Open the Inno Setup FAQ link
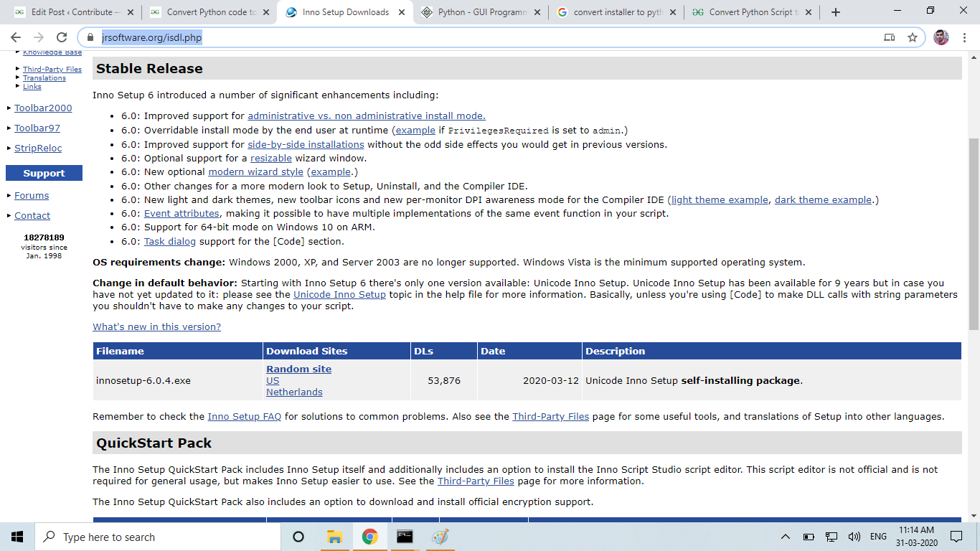980x551 pixels. pos(245,417)
